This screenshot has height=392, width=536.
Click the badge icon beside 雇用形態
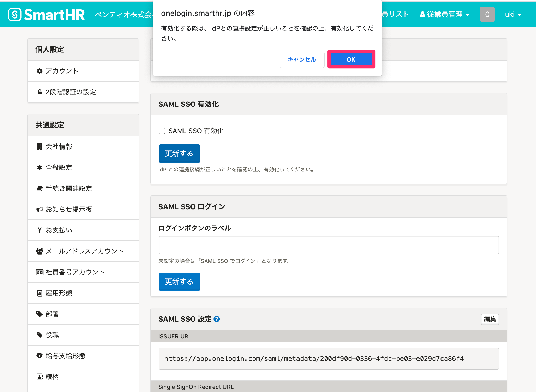(x=39, y=293)
